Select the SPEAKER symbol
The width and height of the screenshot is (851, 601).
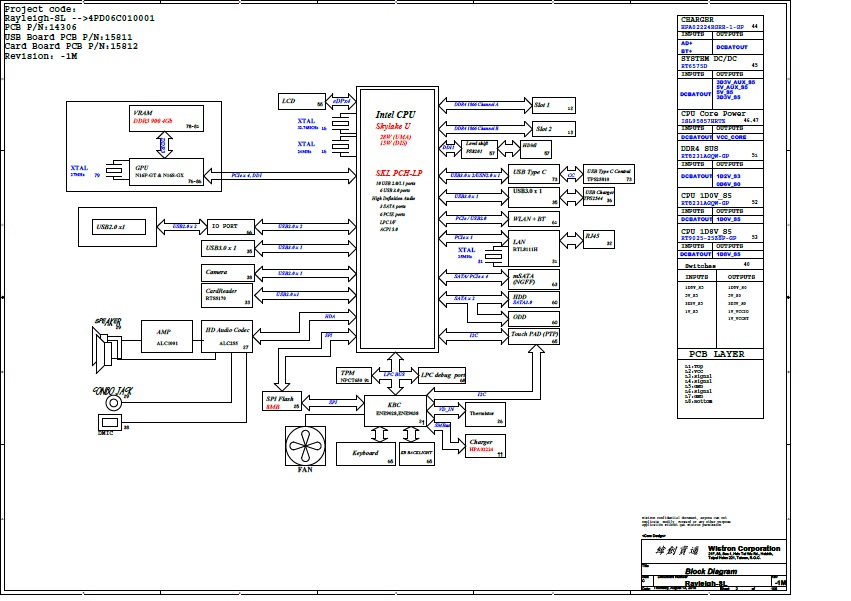pos(106,352)
